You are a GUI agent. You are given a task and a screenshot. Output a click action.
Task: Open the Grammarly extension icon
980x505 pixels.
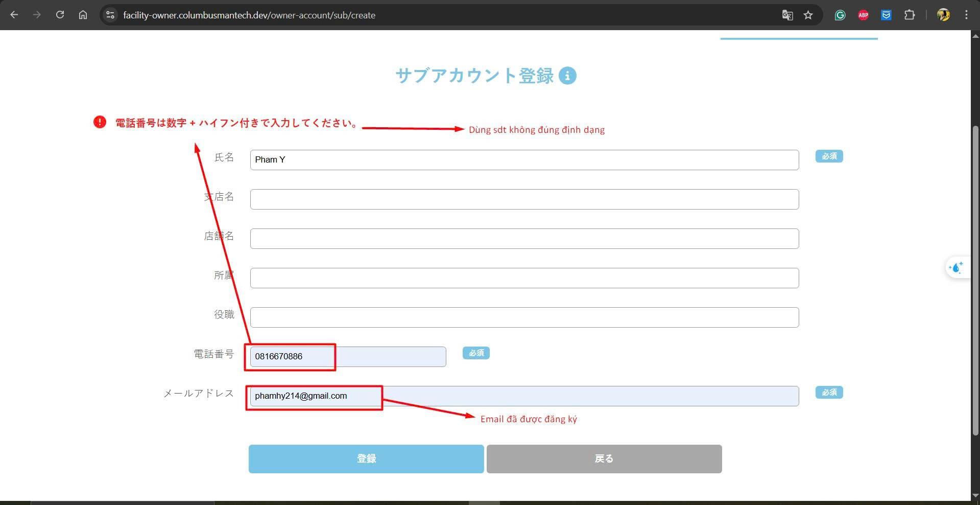pyautogui.click(x=840, y=15)
